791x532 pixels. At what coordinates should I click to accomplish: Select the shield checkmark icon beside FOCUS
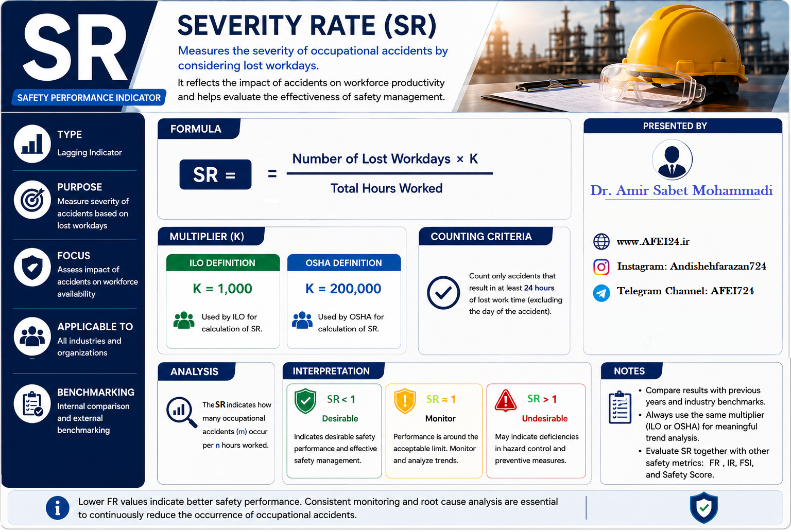point(32,268)
